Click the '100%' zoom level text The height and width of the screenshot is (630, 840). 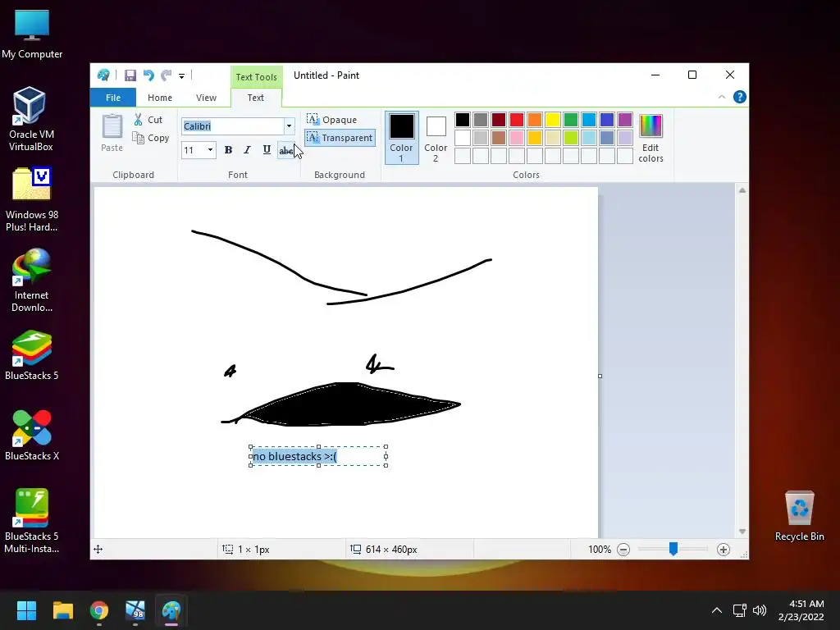tap(600, 549)
